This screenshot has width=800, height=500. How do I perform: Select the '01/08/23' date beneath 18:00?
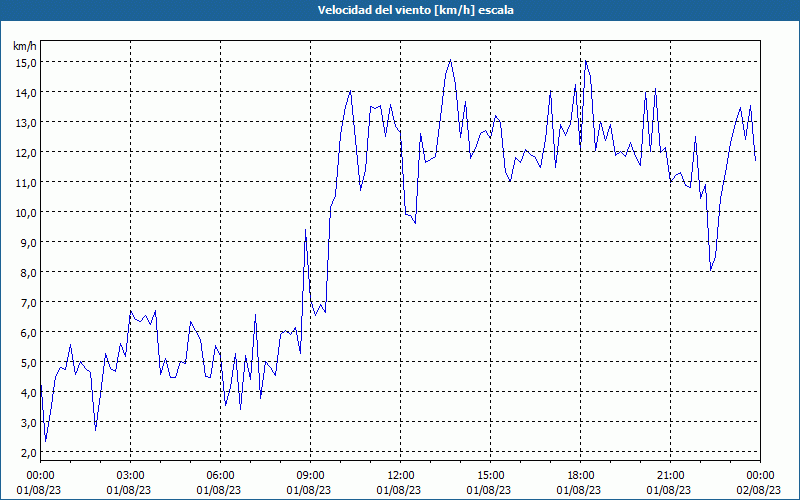coord(579,490)
